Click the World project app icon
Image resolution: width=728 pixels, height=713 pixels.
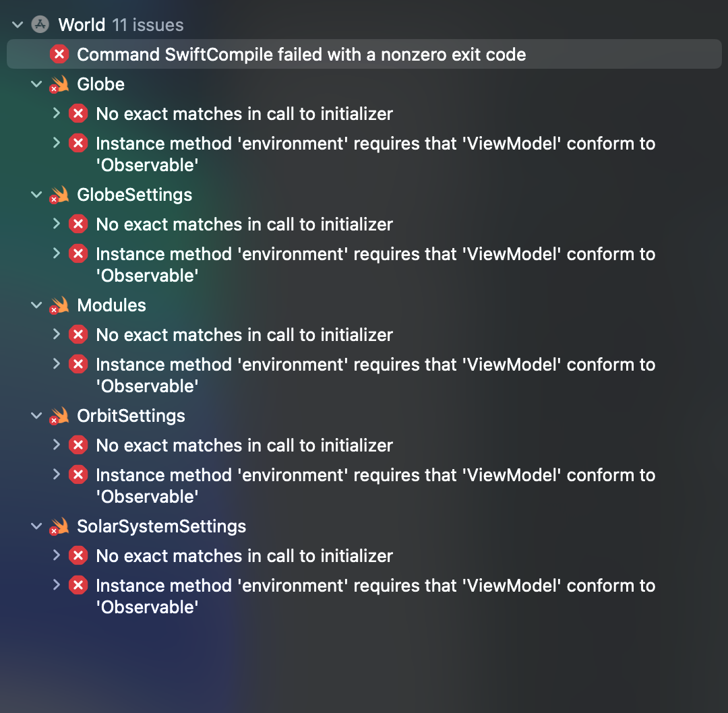click(x=40, y=25)
